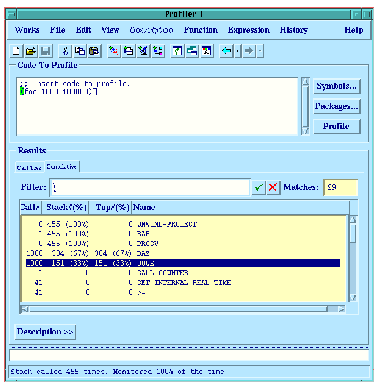Clear the filter with the red X
This screenshot has width=379, height=390.
pos(273,187)
